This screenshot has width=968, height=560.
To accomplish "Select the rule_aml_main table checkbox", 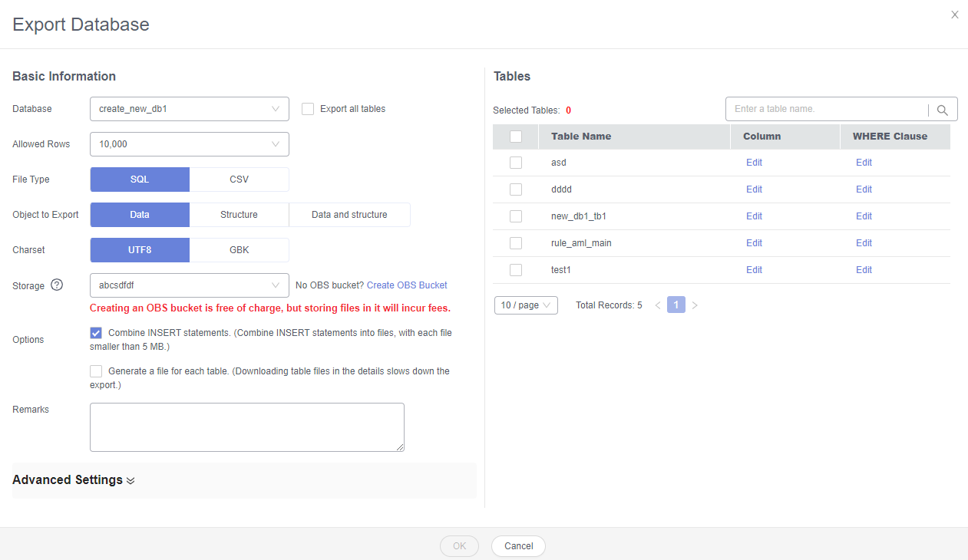I will tap(516, 243).
